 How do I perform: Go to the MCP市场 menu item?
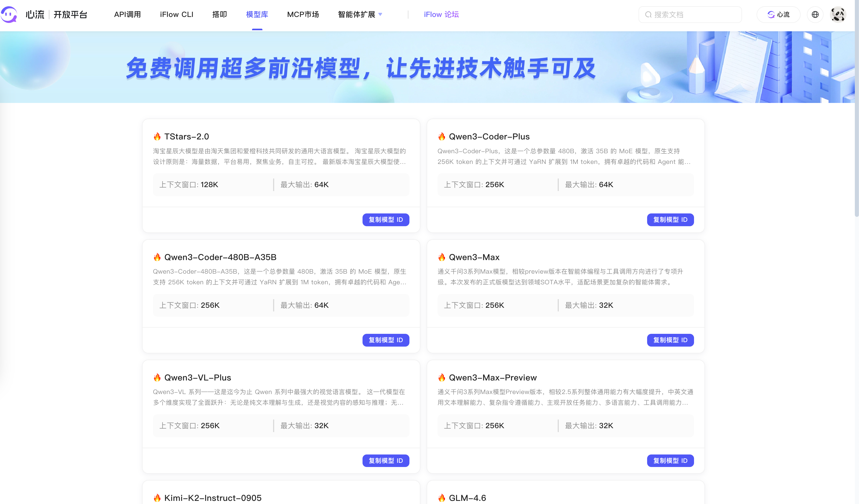[x=303, y=15]
